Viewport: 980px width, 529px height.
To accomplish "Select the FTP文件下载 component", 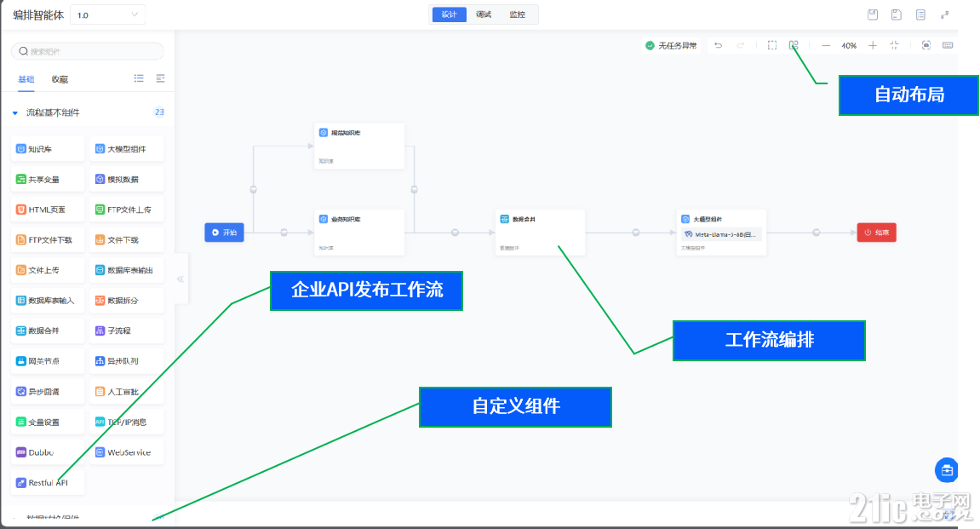I will pos(48,239).
